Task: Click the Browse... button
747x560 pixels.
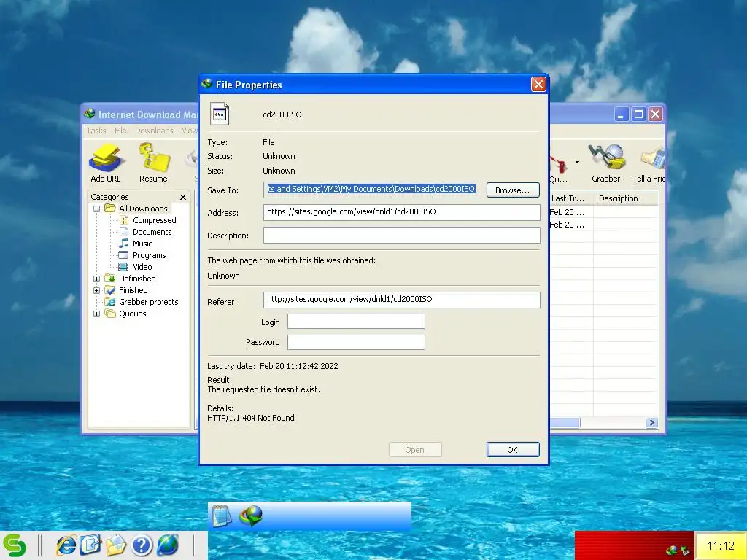Action: (x=513, y=190)
